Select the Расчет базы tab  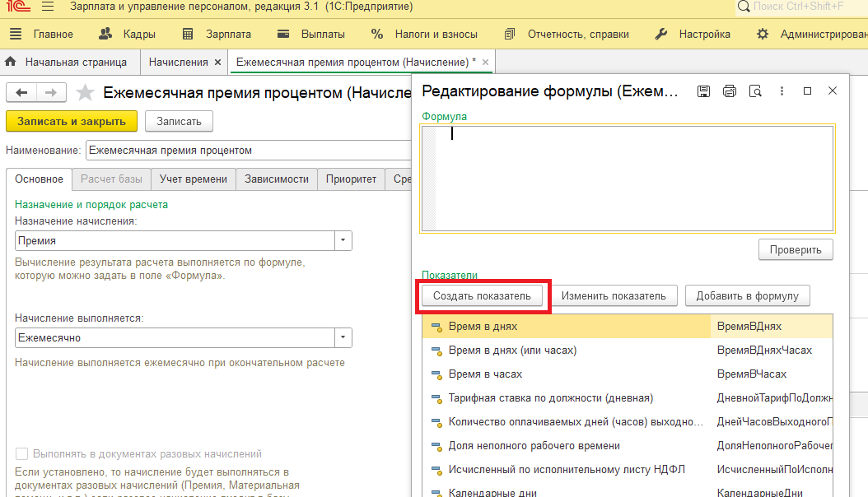[111, 179]
